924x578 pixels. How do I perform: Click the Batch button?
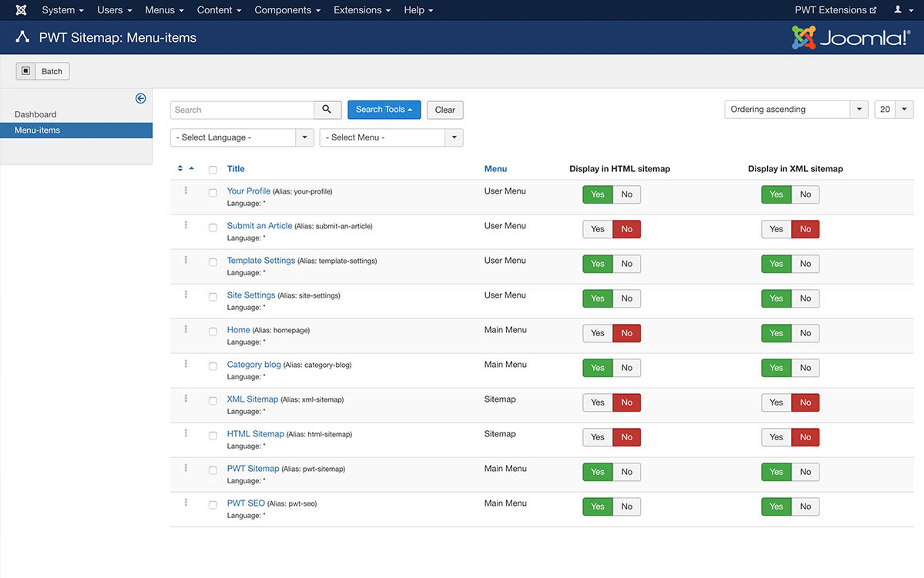point(43,71)
